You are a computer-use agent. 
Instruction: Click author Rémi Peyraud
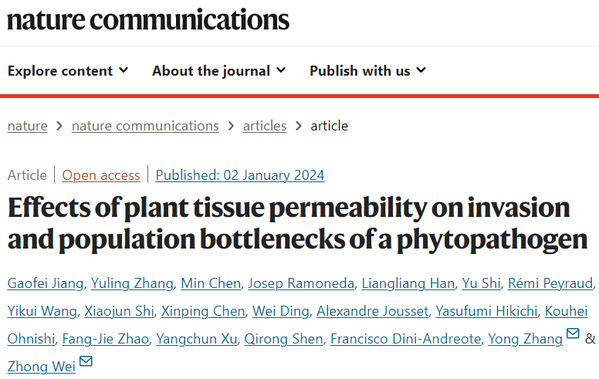tap(550, 283)
